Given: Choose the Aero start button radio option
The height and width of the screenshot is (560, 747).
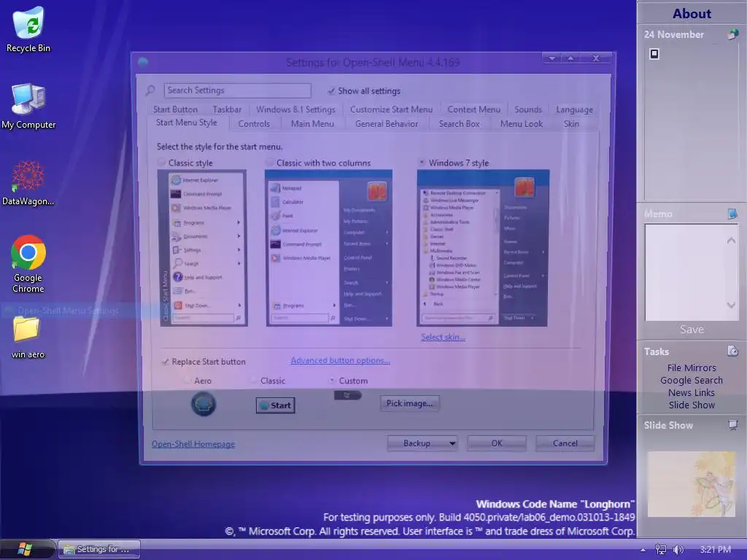Looking at the screenshot, I should pyautogui.click(x=187, y=381).
